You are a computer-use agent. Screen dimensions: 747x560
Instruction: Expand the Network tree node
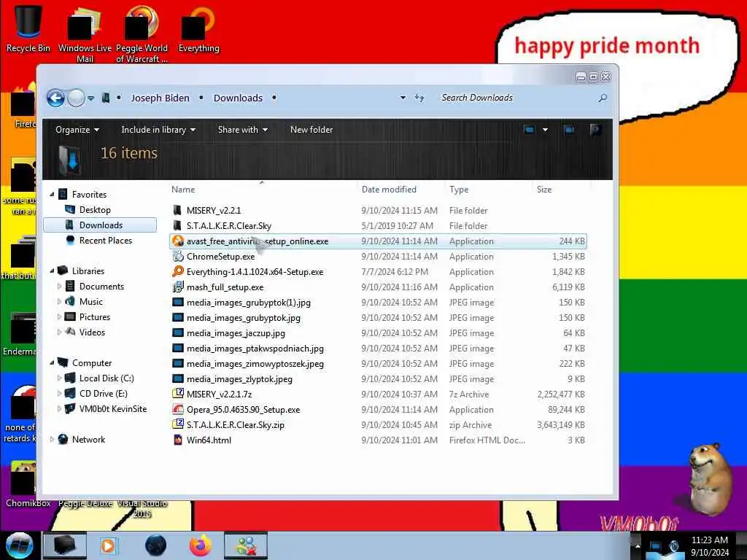coord(52,440)
